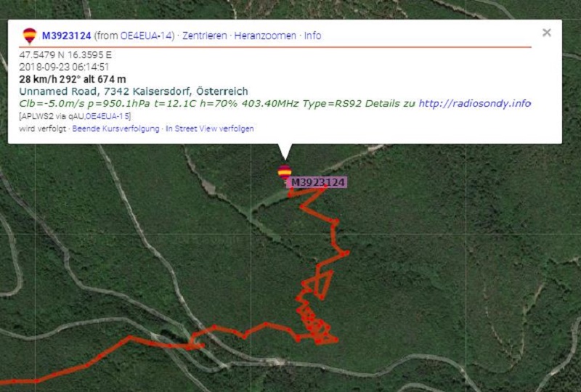This screenshot has height=392, width=581.
Task: Click In Street View verfolgen
Action: point(210,128)
